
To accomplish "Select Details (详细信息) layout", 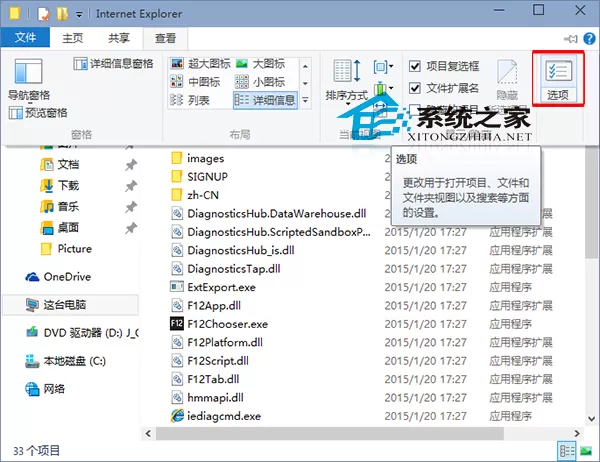I will [x=265, y=100].
